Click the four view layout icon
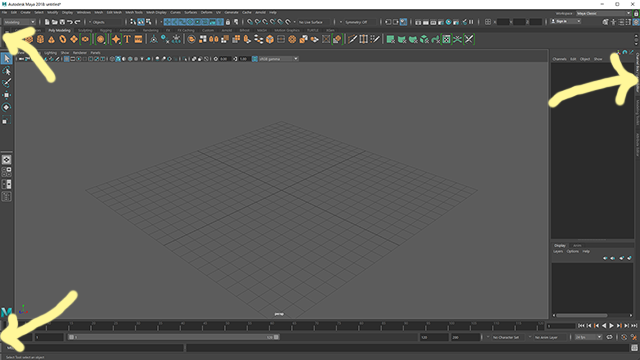640x360 pixels. (6, 172)
